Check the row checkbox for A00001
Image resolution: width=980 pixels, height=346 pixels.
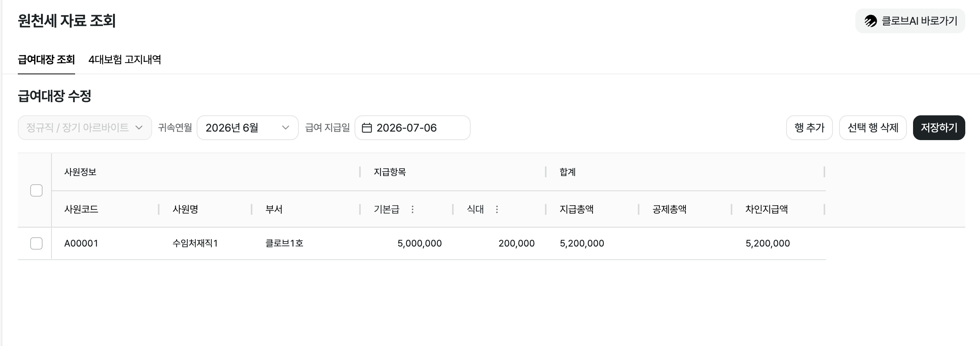tap(36, 243)
